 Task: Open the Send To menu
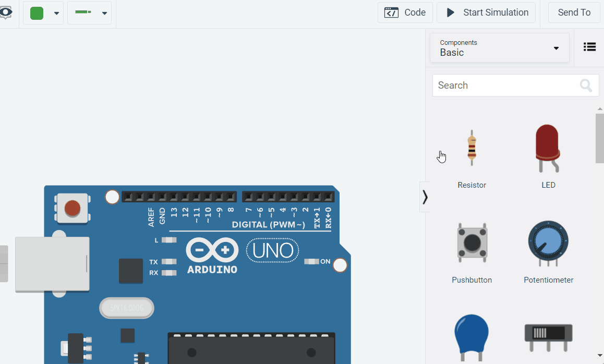574,12
